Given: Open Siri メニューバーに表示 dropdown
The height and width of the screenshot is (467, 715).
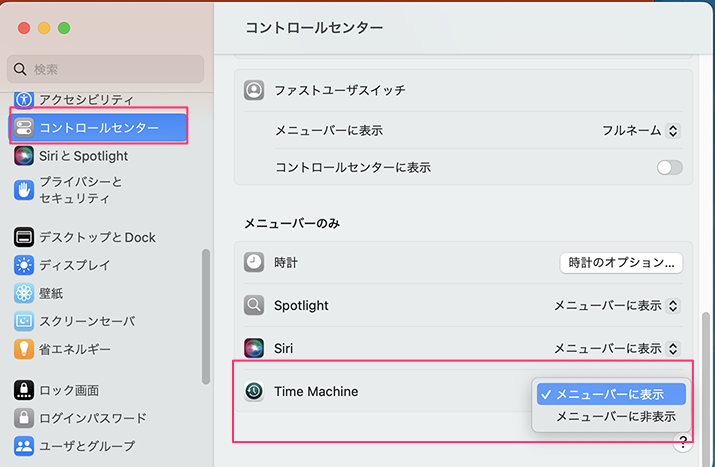Looking at the screenshot, I should click(617, 348).
